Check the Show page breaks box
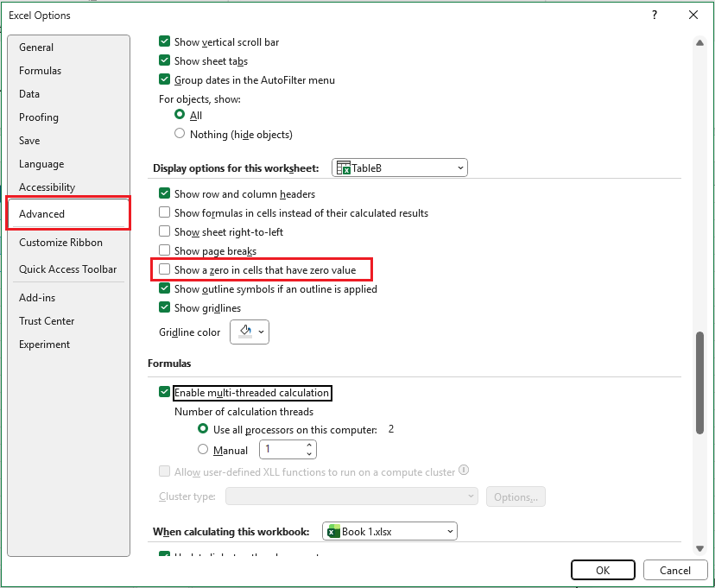This screenshot has height=588, width=715. pyautogui.click(x=165, y=250)
